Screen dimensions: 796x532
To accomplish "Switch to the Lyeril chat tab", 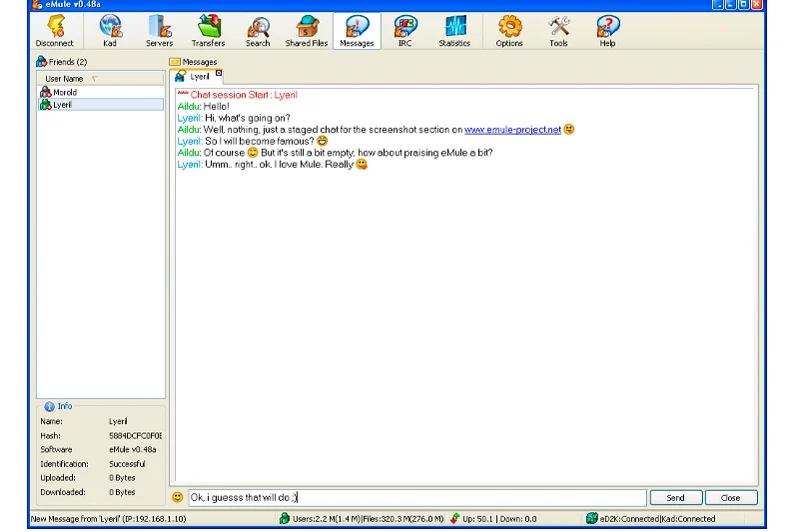I will [x=196, y=76].
